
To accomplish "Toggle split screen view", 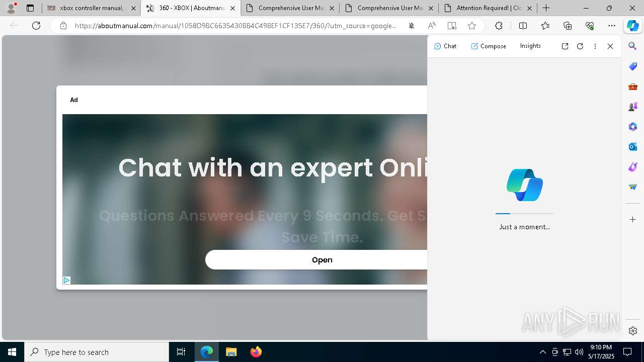I will point(523,26).
